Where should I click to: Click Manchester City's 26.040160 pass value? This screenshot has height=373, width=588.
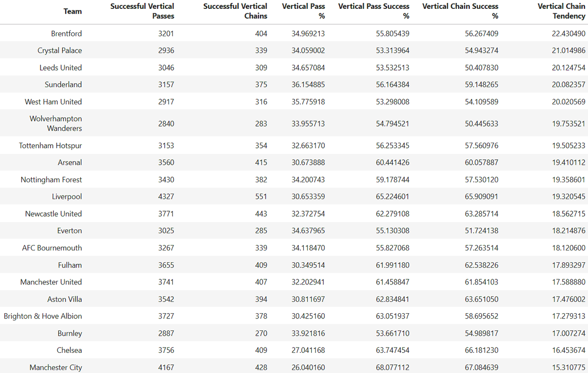(308, 368)
